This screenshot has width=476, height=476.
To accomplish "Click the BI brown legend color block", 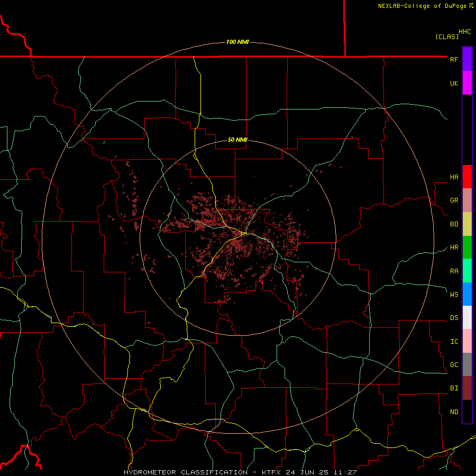I will pos(467,388).
